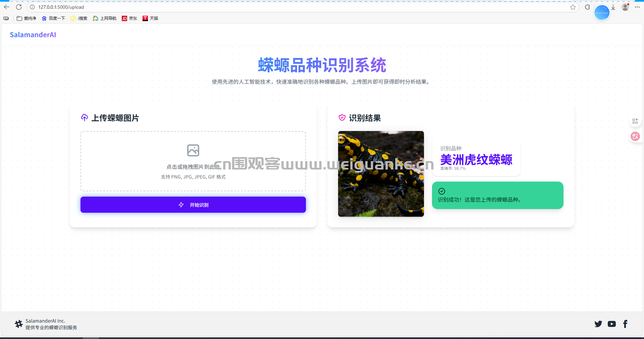This screenshot has width=644, height=339.
Task: Click the browser refresh icon
Action: tap(19, 7)
